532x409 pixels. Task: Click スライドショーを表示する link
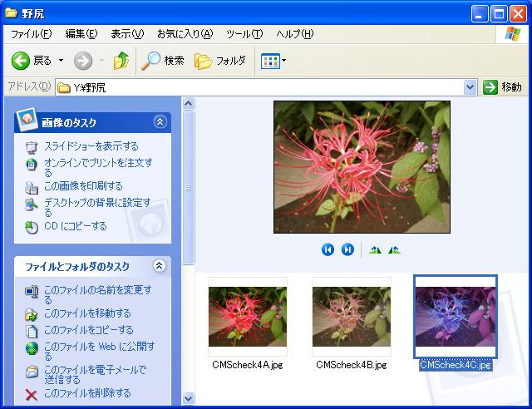[x=91, y=146]
